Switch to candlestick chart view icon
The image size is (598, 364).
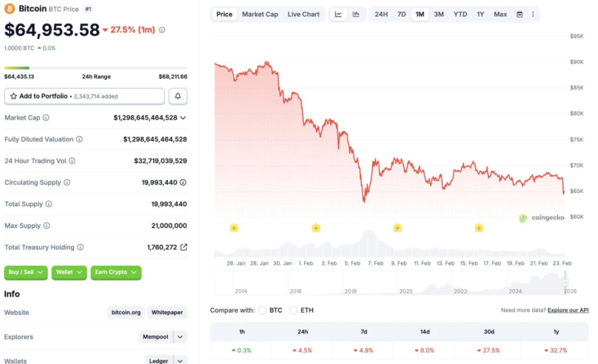[x=356, y=14]
